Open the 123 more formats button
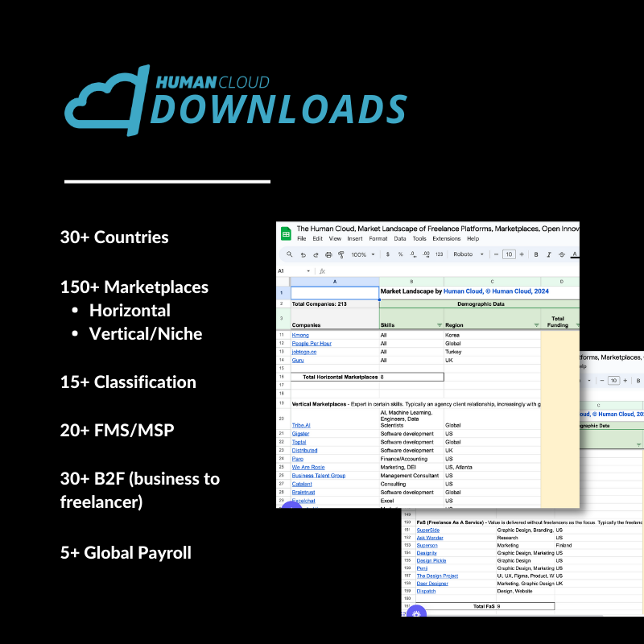644x644 pixels. pyautogui.click(x=439, y=254)
